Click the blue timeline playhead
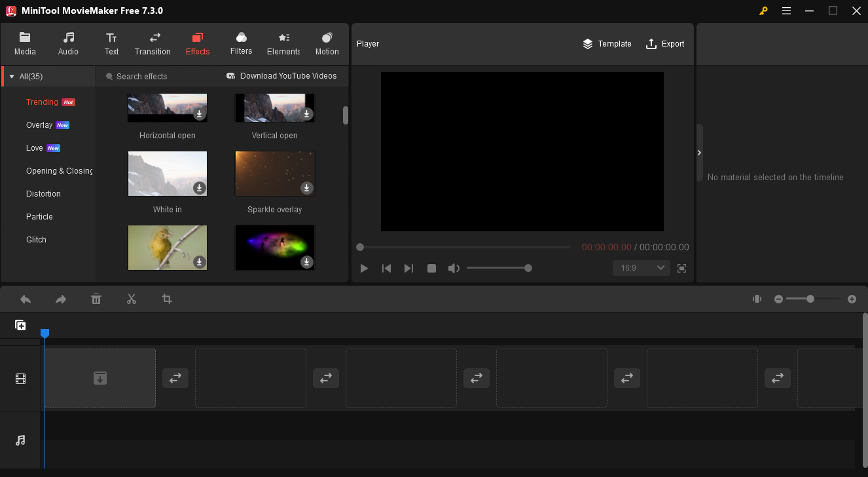Screen dimensions: 868x477 [x=45, y=334]
